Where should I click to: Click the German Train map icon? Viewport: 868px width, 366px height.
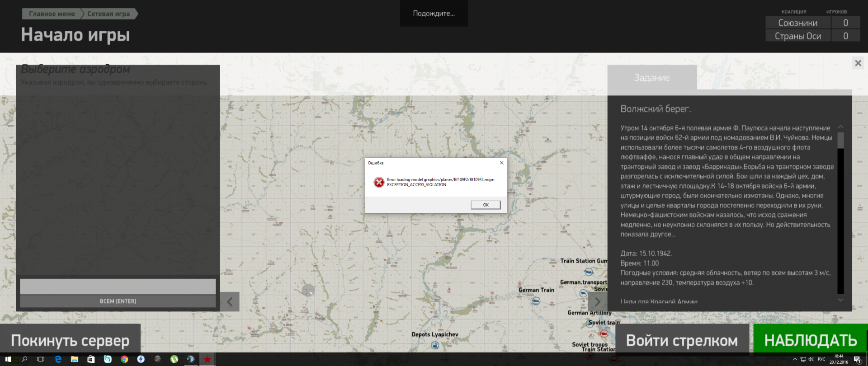536,300
